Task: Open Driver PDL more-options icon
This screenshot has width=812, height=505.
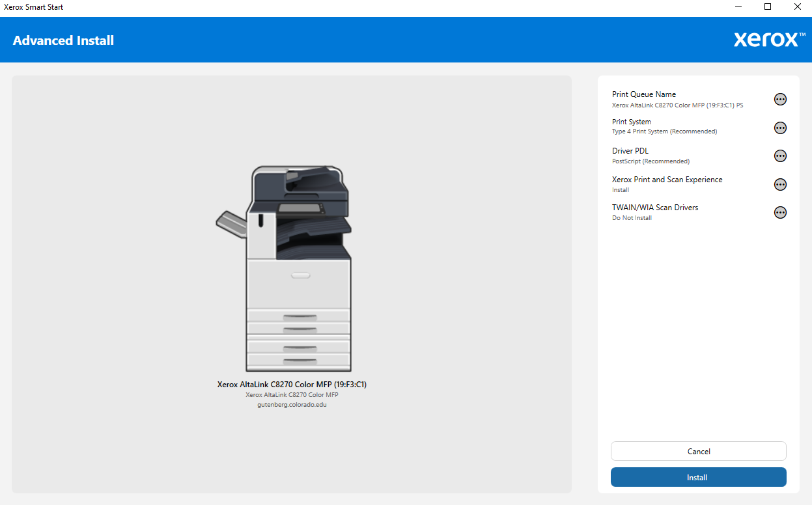Action: click(780, 156)
